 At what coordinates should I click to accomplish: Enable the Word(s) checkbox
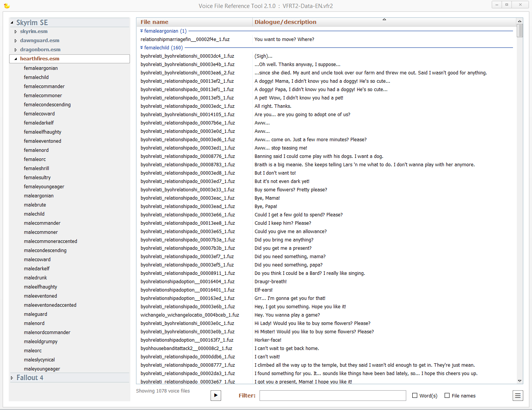tap(415, 396)
